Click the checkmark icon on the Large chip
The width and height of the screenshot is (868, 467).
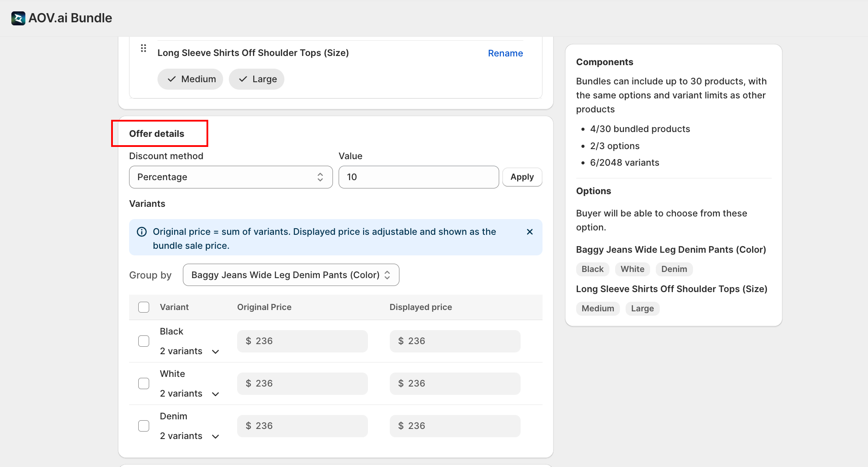tap(243, 79)
